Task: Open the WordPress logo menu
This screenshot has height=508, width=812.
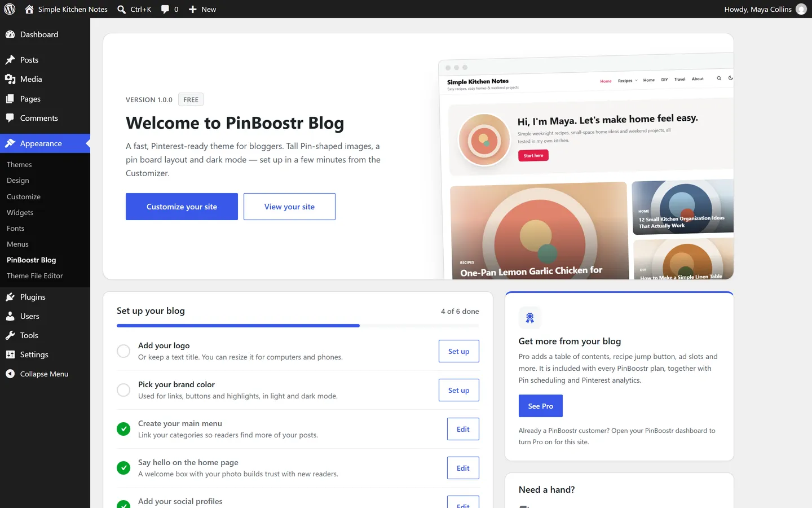Action: [10, 9]
